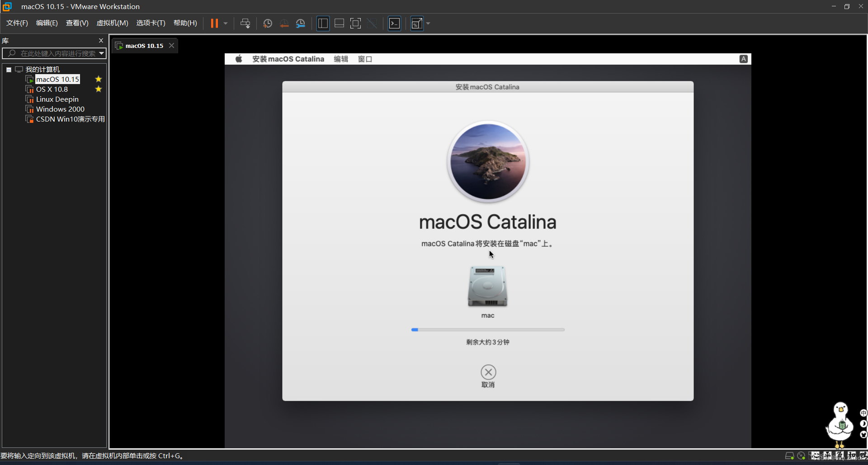The width and height of the screenshot is (868, 465).
Task: Click the hard disk status bar icon
Action: click(x=789, y=456)
